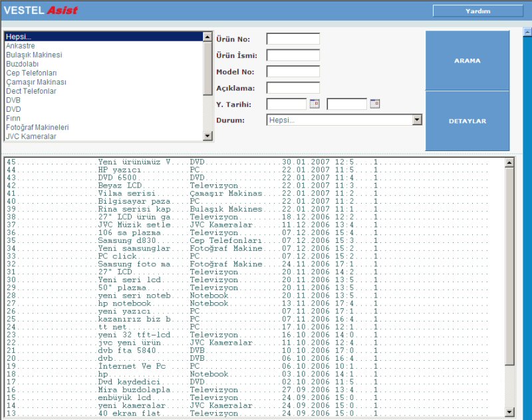Screen dimensions: 532x420
Task: Select row 17 Dvd kaydedici
Action: click(255, 382)
